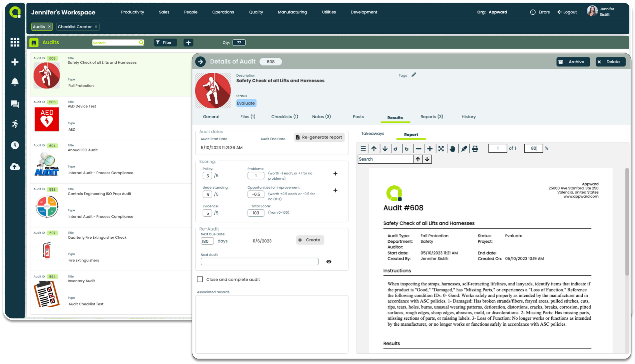Viewport: 635px width, 364px height.
Task: Click the Fire Extinguisher audit icon
Action: (47, 251)
